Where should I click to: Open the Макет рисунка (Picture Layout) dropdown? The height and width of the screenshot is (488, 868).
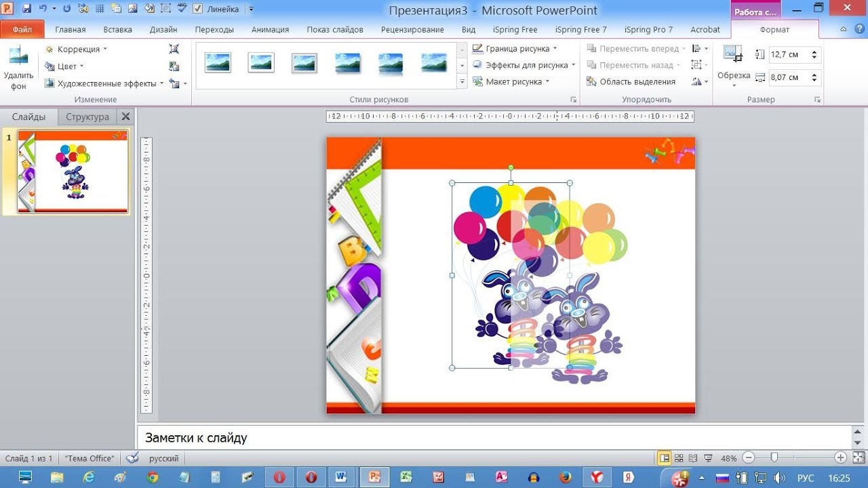[x=511, y=81]
